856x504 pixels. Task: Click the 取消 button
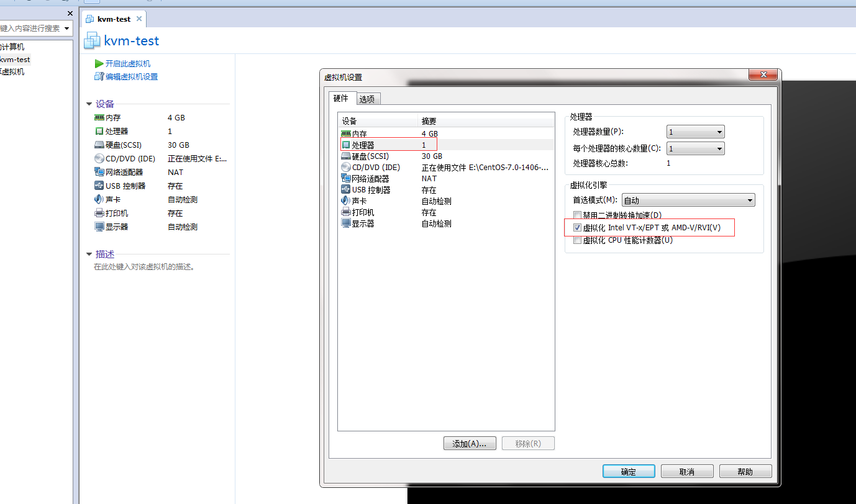coord(687,471)
